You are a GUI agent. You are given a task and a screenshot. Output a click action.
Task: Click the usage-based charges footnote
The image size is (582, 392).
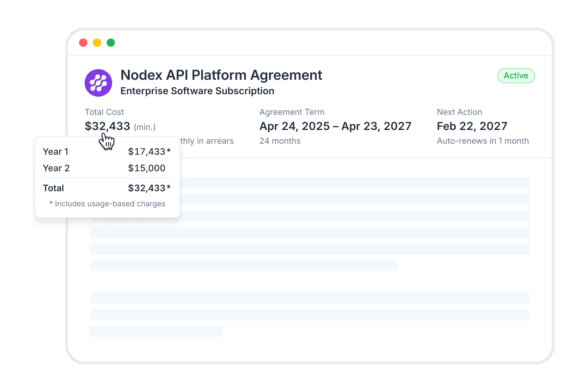(x=107, y=204)
